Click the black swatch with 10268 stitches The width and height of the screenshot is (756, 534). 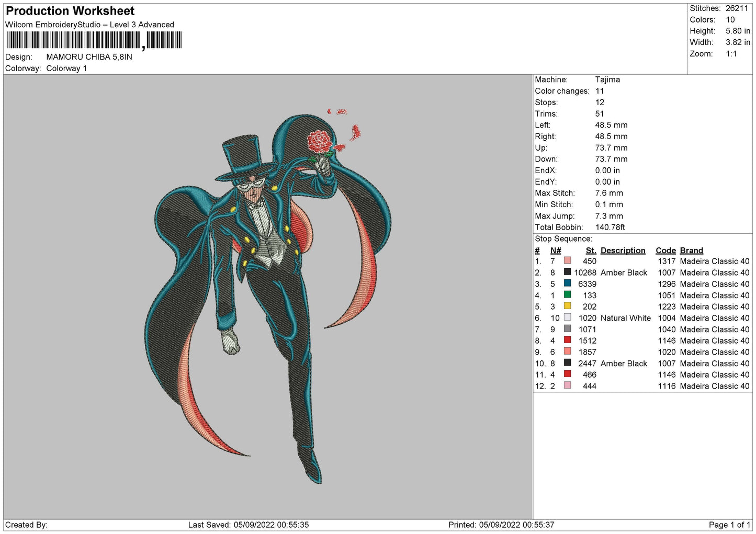click(x=567, y=272)
